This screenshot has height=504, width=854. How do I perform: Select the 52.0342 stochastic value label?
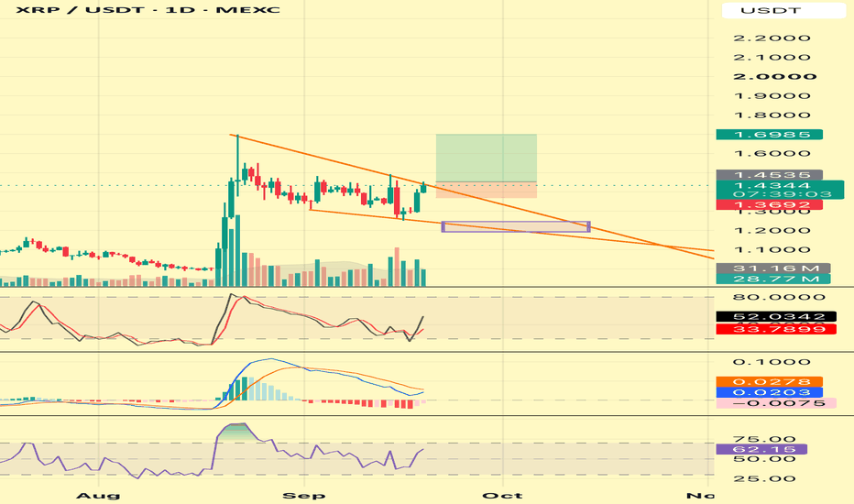pos(776,316)
